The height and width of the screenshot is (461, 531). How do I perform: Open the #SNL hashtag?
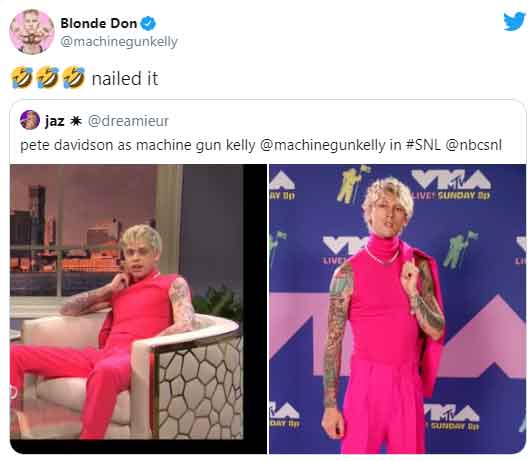pos(423,145)
